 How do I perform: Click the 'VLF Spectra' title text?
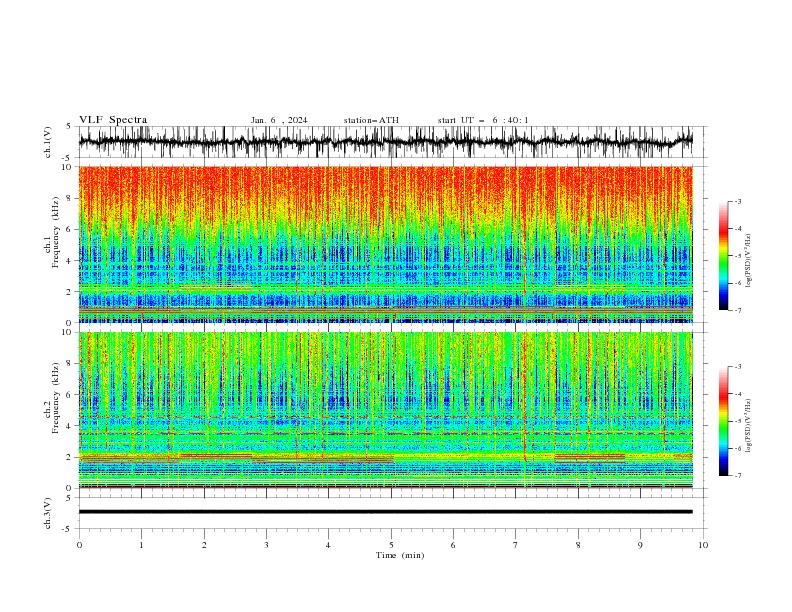pyautogui.click(x=113, y=120)
